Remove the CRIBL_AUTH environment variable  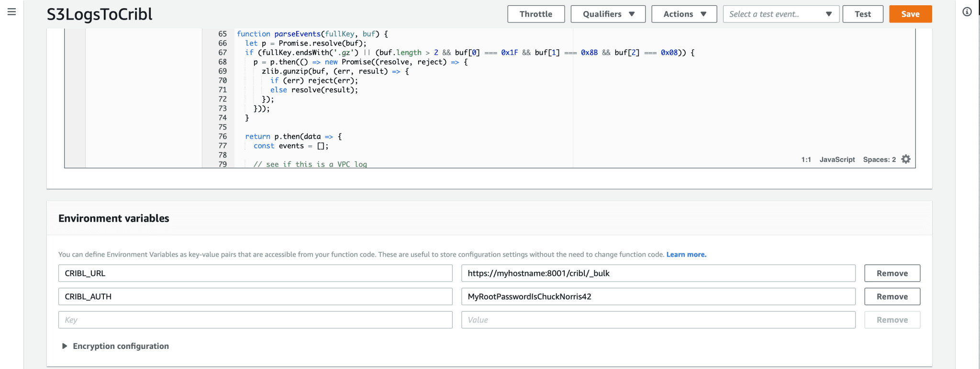click(x=892, y=297)
